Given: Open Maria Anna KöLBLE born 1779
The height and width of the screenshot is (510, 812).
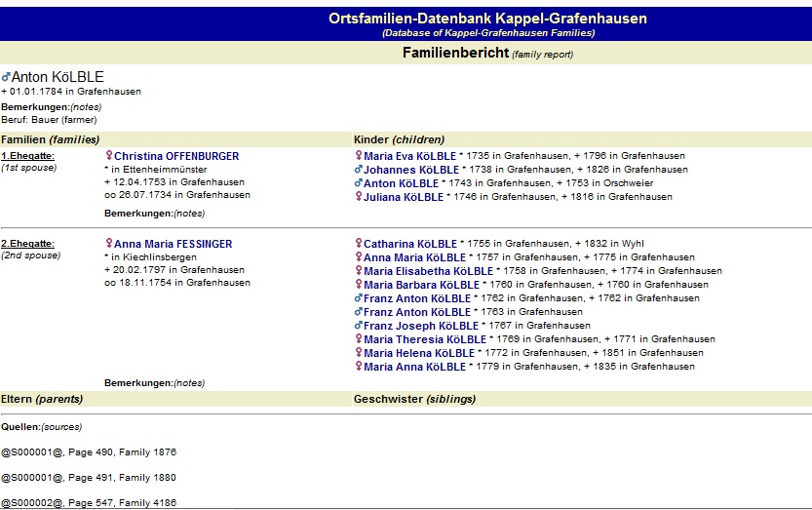Looking at the screenshot, I should [x=414, y=367].
